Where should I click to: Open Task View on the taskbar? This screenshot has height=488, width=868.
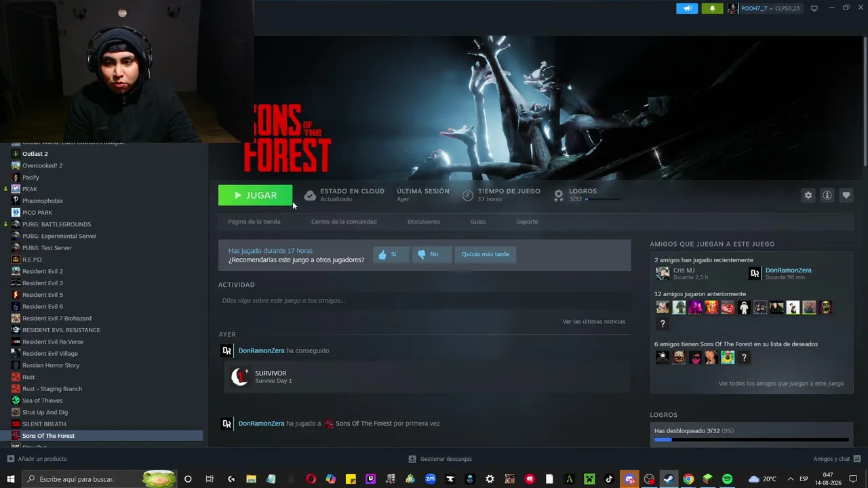210,479
